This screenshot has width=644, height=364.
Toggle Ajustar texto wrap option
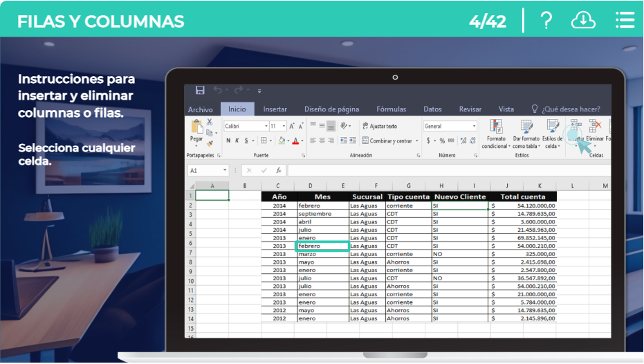pos(379,127)
